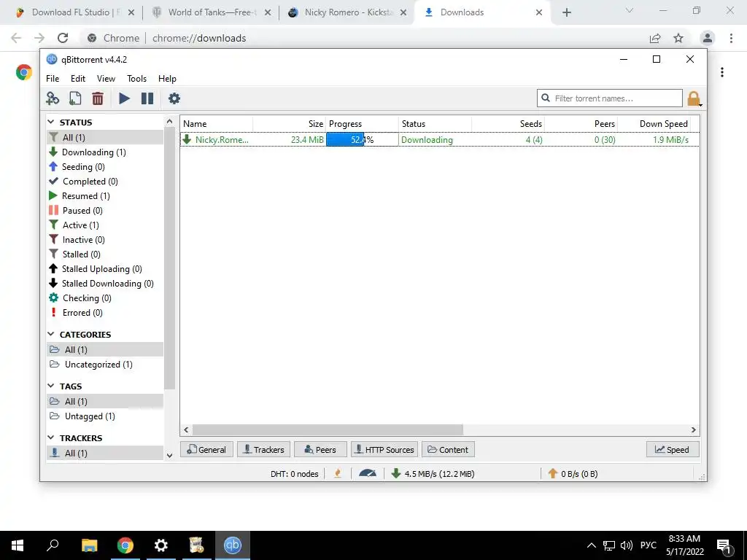
Task: Click the lock qBittorrent icon
Action: (x=694, y=98)
